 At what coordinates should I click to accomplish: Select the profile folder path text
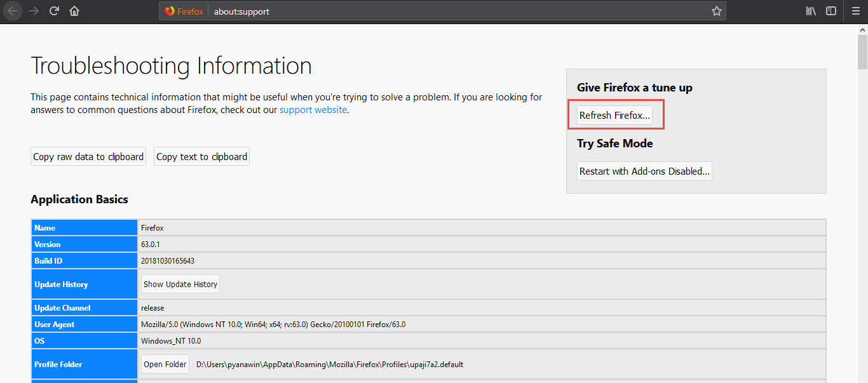[x=330, y=365]
